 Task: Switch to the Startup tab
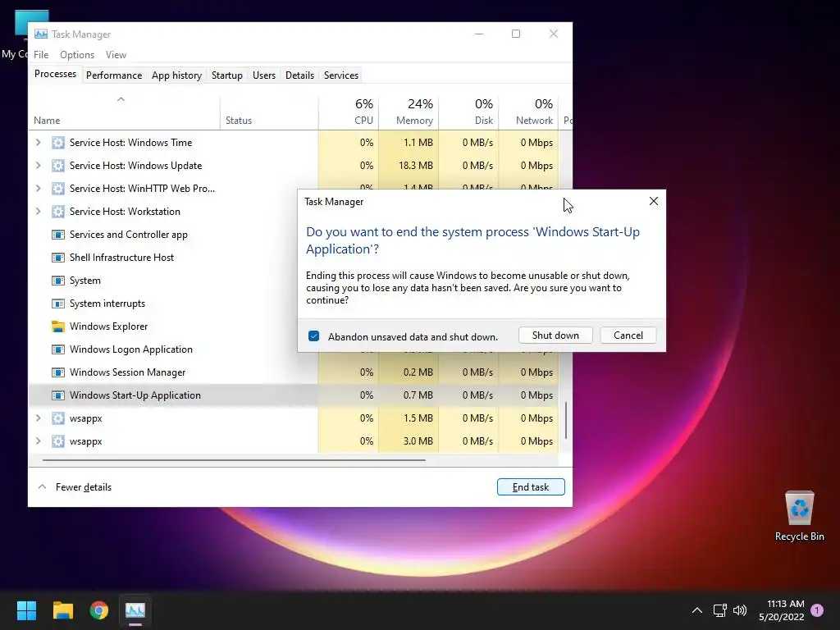click(227, 75)
